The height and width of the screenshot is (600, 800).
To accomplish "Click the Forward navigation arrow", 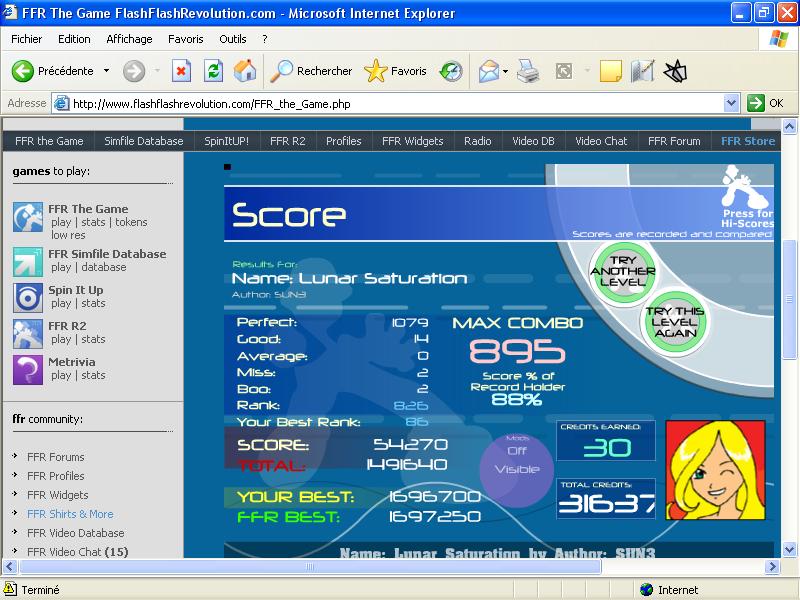I will (134, 71).
